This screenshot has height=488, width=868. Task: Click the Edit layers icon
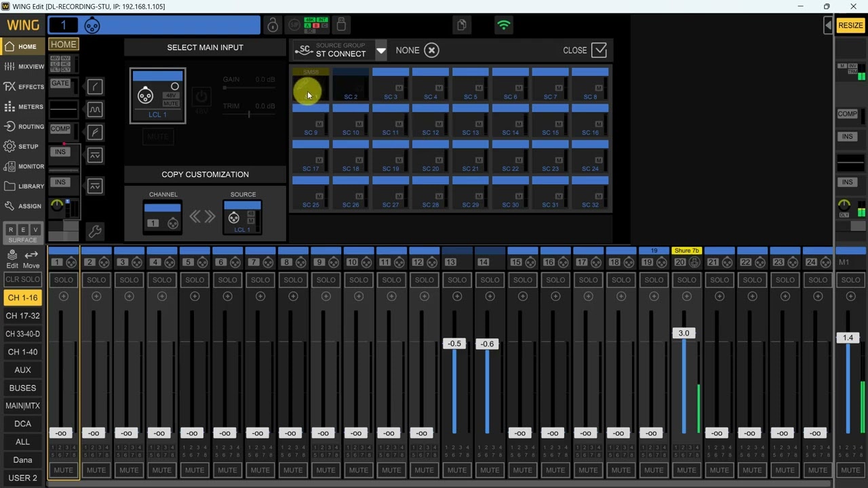click(12, 258)
